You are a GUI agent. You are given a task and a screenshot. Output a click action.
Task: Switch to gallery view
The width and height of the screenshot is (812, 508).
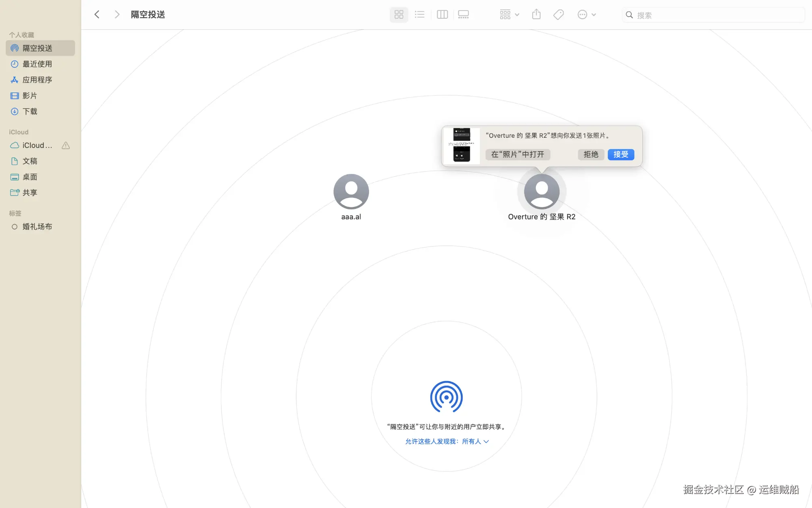pyautogui.click(x=463, y=15)
